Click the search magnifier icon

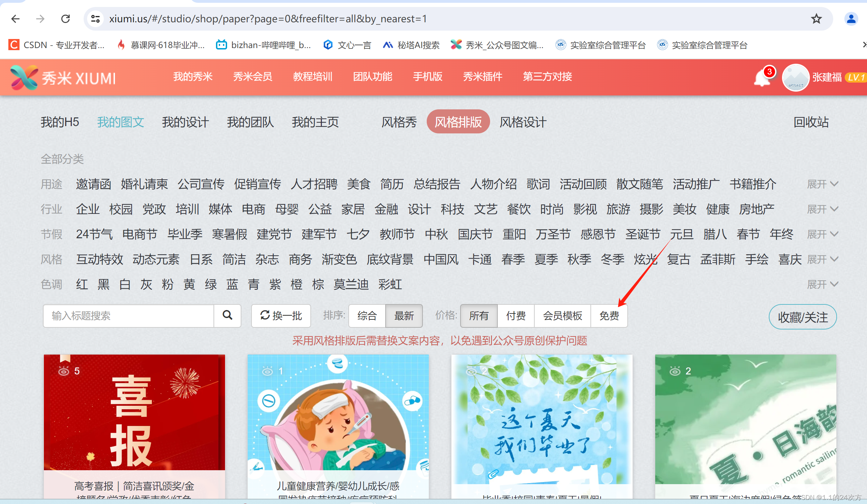pos(227,316)
